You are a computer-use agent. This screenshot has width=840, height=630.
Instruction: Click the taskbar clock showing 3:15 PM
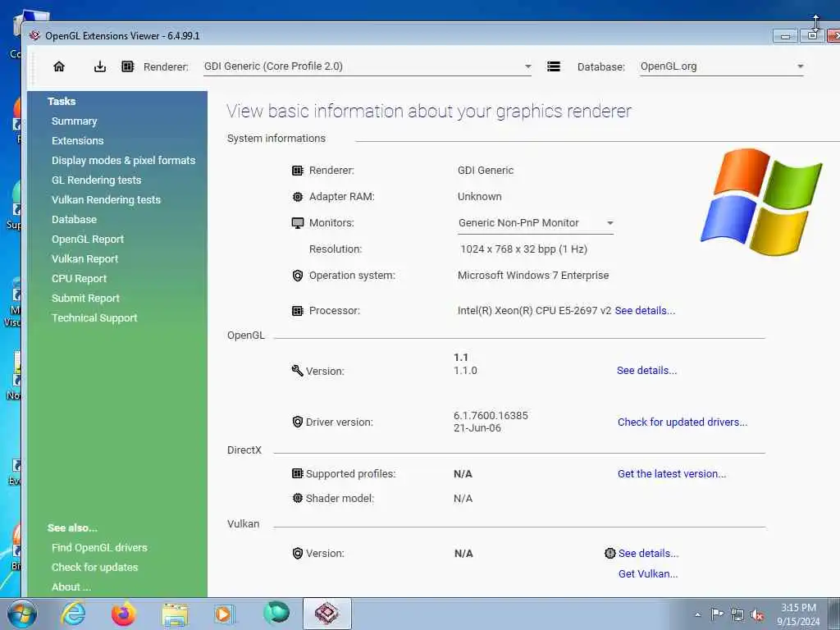click(799, 614)
